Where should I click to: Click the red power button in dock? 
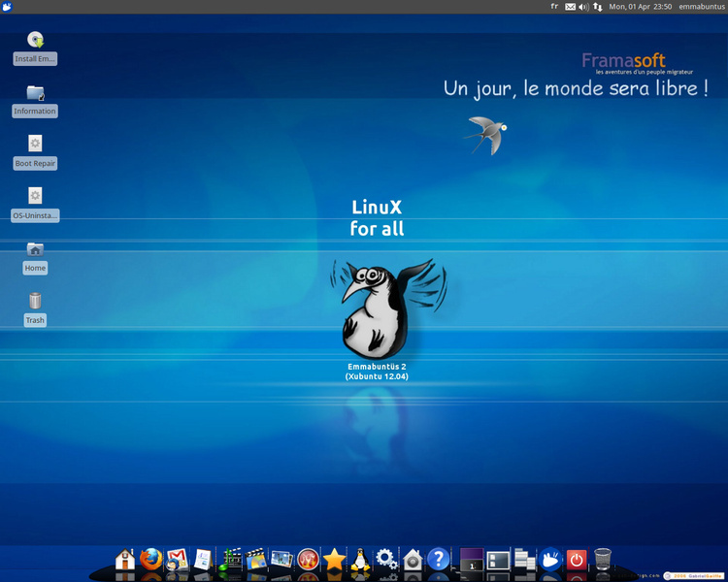[x=577, y=560]
